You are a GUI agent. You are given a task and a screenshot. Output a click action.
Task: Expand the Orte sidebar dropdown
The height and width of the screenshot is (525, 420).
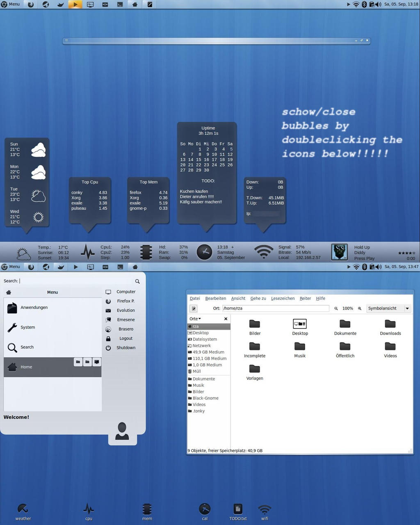(x=195, y=319)
